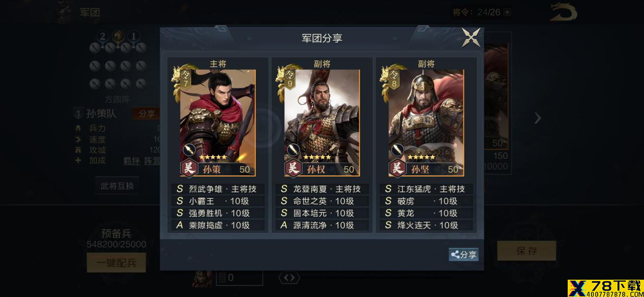The image size is (644, 297).
Task: Click the 吴 faction badge on 孙坚
Action: tap(398, 168)
